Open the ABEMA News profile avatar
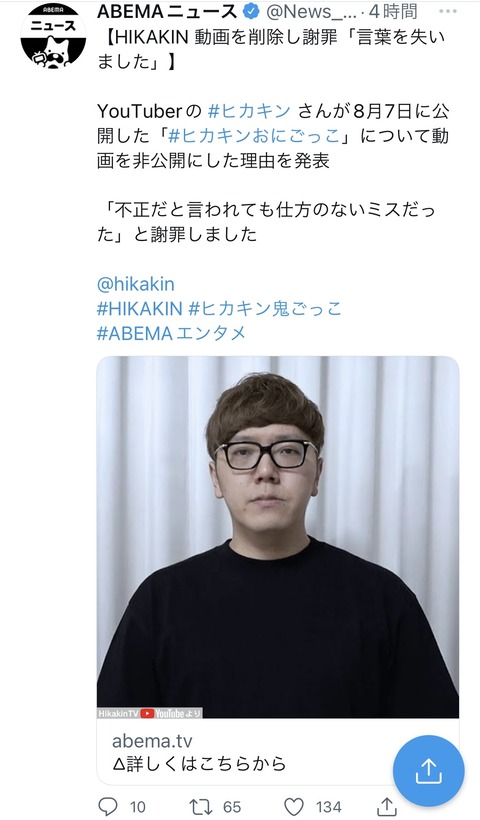 pyautogui.click(x=53, y=36)
